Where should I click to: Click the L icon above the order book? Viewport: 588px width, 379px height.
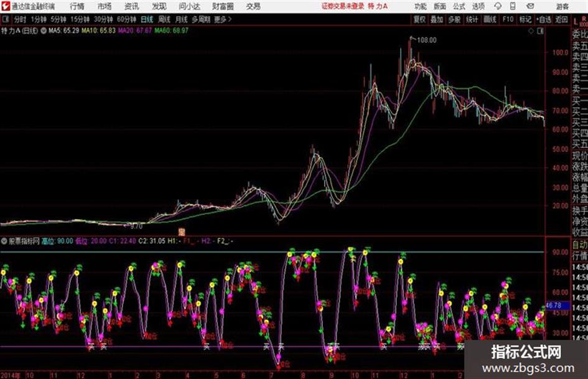click(576, 21)
